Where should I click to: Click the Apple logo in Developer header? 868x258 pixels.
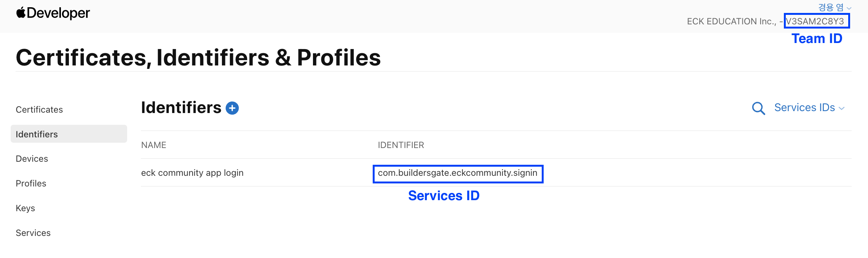tap(21, 13)
